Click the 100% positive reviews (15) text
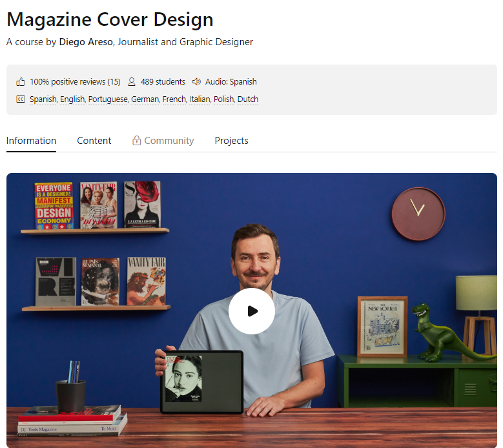 click(x=75, y=82)
